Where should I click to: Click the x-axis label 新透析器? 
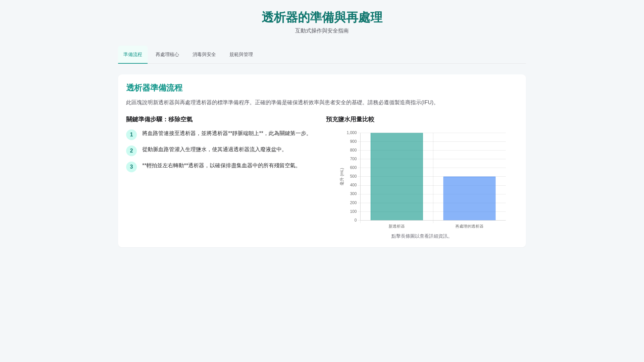(397, 227)
